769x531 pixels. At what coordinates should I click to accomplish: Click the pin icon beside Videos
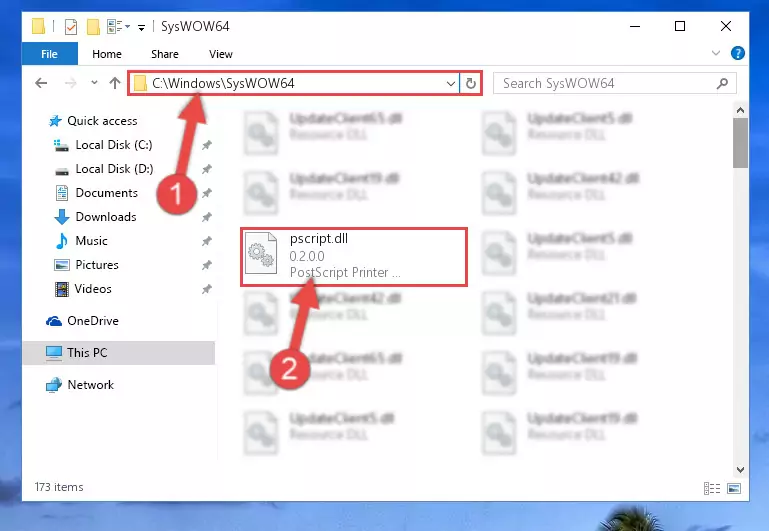[206, 289]
